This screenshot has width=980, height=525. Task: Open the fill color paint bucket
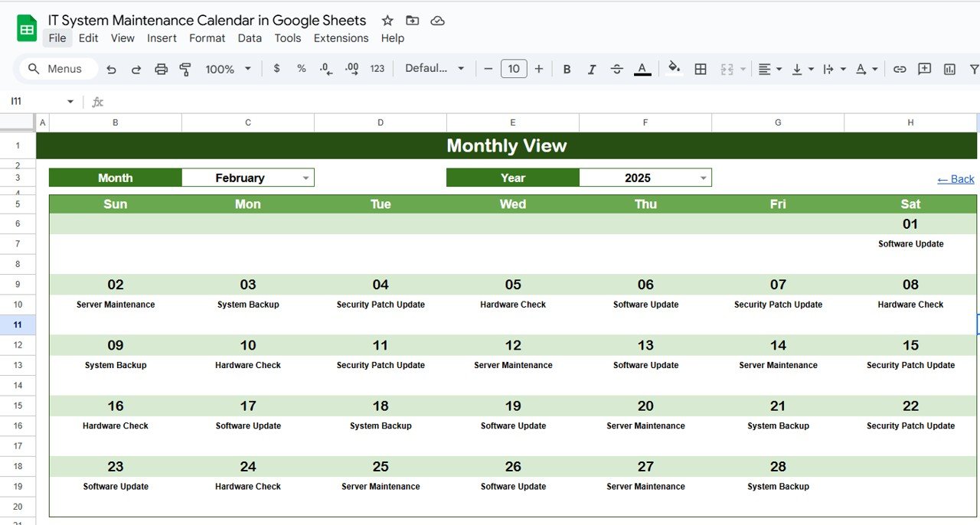coord(674,68)
